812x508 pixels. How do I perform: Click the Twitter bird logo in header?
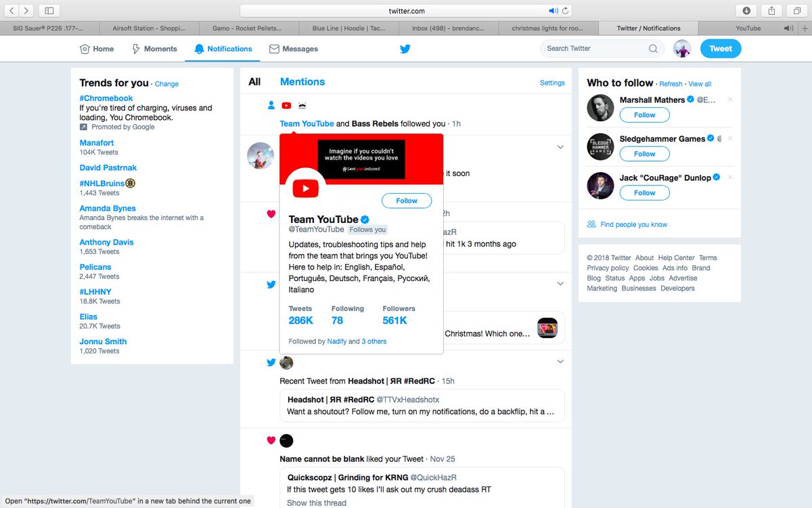(405, 49)
